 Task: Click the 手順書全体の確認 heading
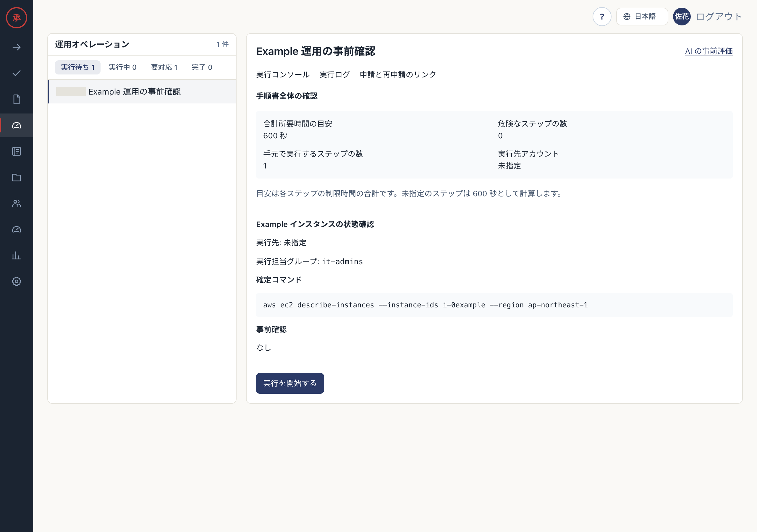tap(287, 96)
